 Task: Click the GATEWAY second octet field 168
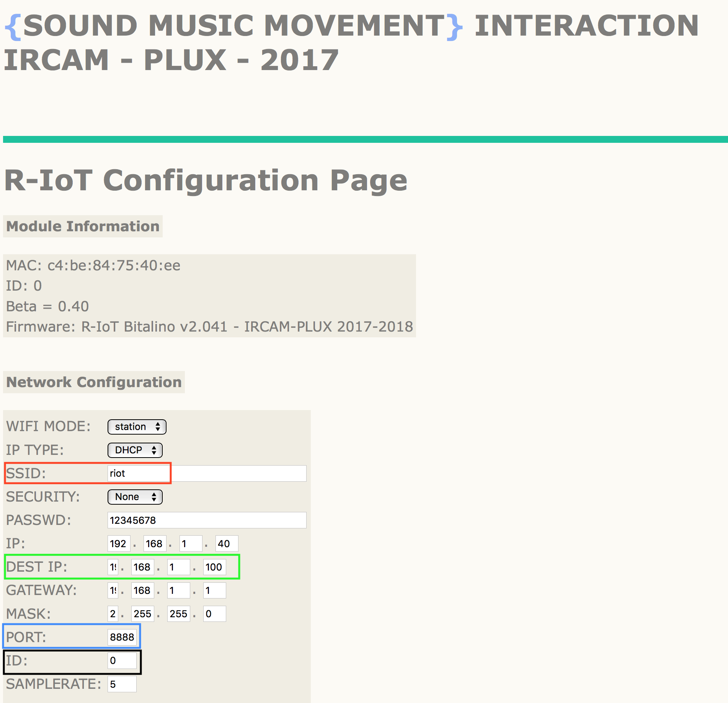coord(142,590)
